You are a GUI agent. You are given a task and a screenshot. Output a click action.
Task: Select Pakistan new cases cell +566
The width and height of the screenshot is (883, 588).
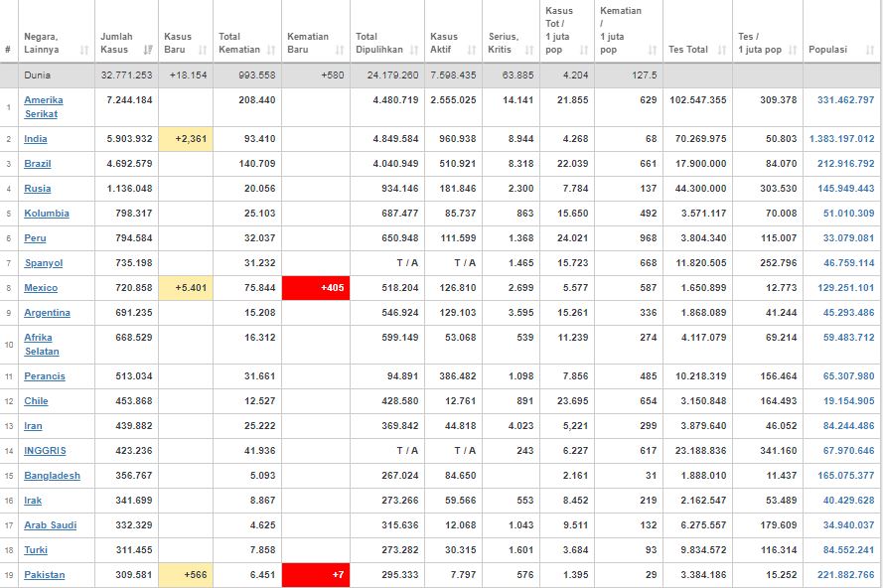pyautogui.click(x=186, y=575)
